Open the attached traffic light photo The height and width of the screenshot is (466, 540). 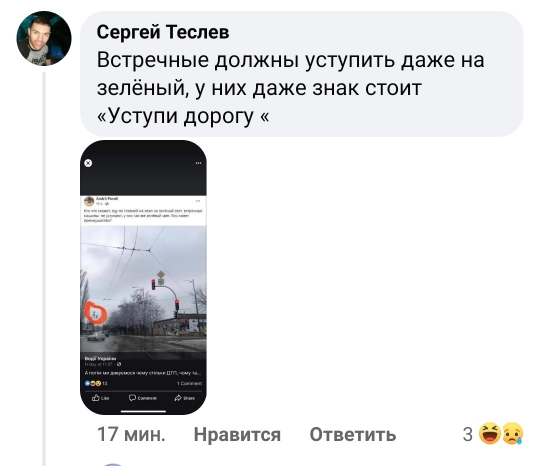tap(143, 292)
